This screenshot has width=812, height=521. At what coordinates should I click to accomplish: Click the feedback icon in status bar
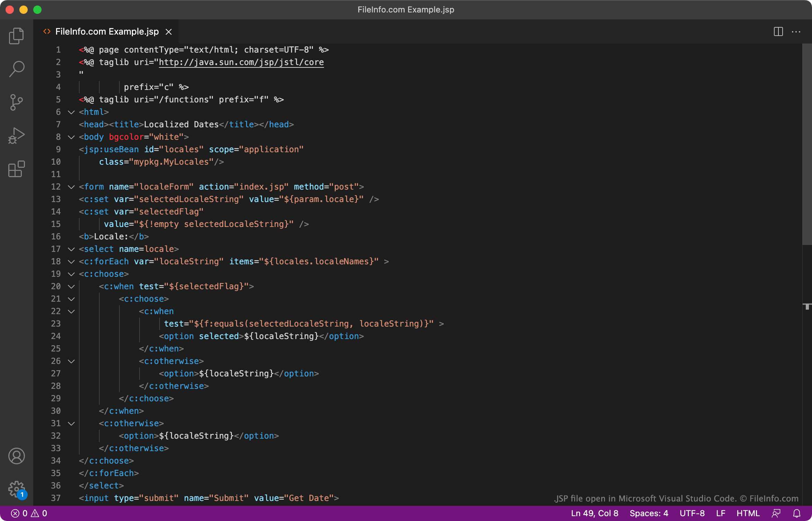click(x=776, y=513)
